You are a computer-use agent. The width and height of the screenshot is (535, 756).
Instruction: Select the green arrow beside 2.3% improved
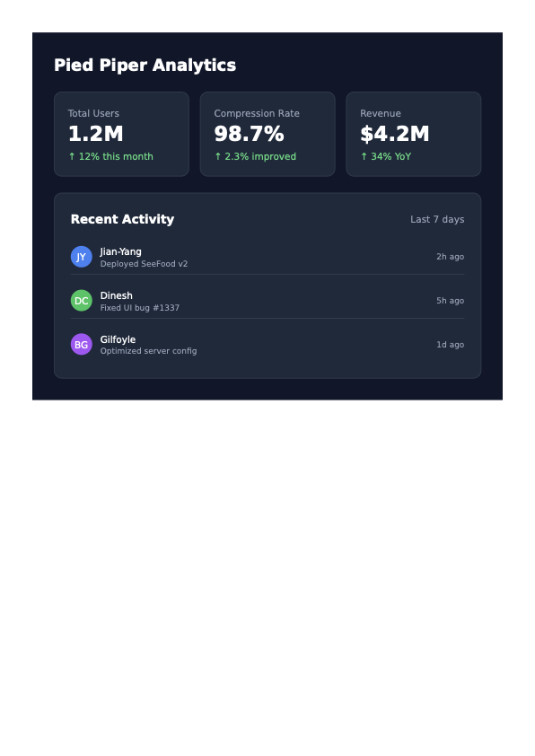[x=217, y=156]
